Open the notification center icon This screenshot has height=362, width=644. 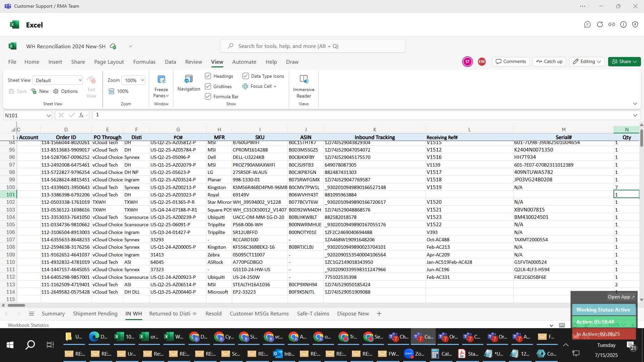(x=631, y=346)
